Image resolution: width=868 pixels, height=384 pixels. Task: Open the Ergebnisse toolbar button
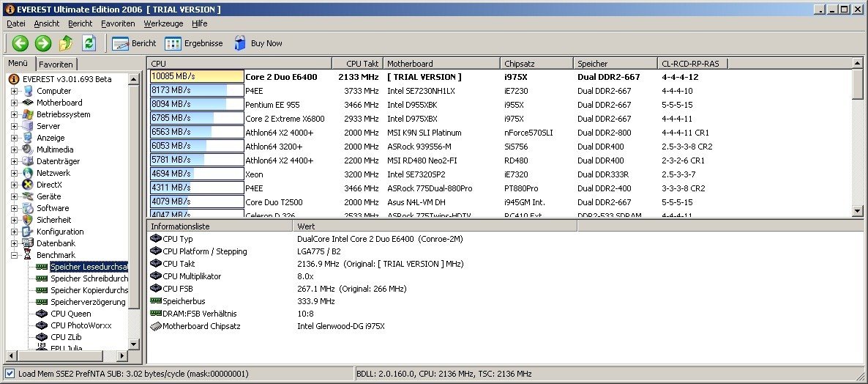tap(194, 43)
